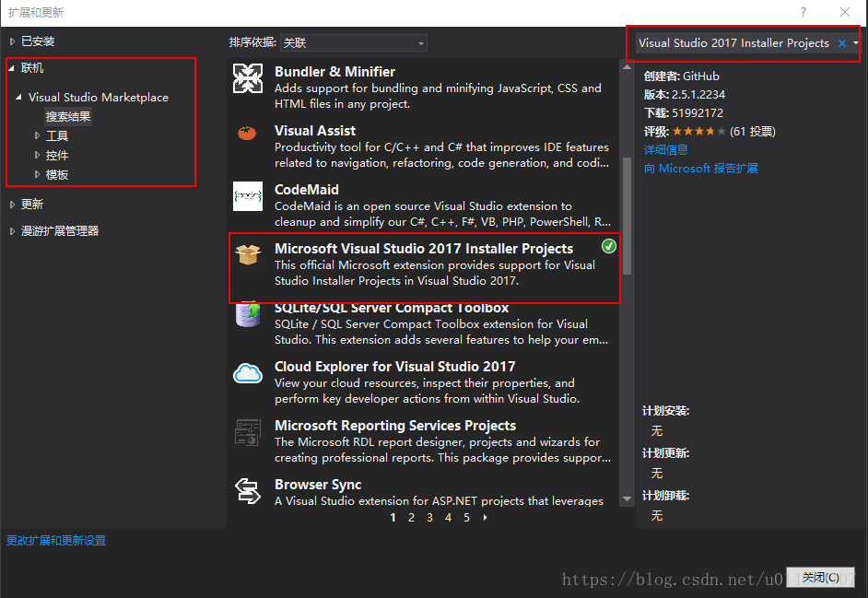
Task: Expand the 工具 subcategory
Action: click(37, 135)
